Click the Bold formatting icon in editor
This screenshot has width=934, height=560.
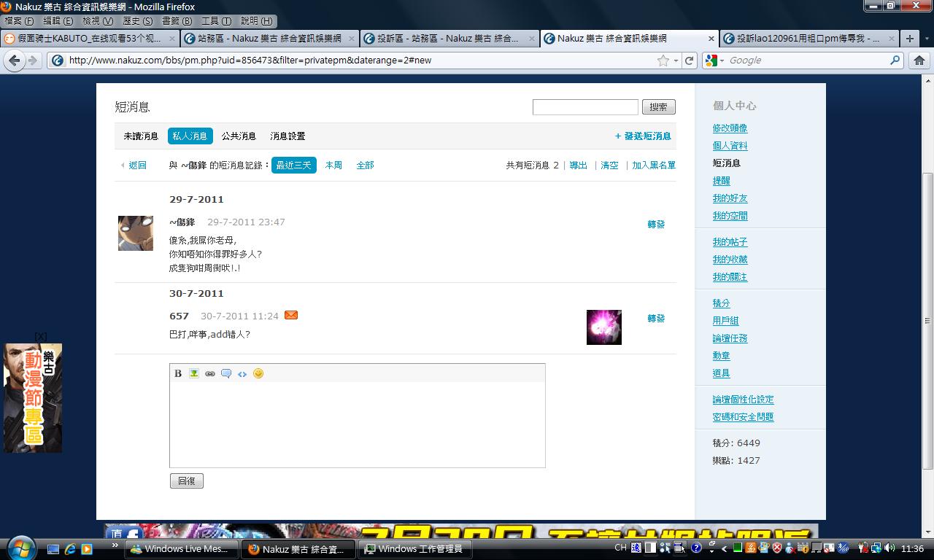click(x=178, y=373)
